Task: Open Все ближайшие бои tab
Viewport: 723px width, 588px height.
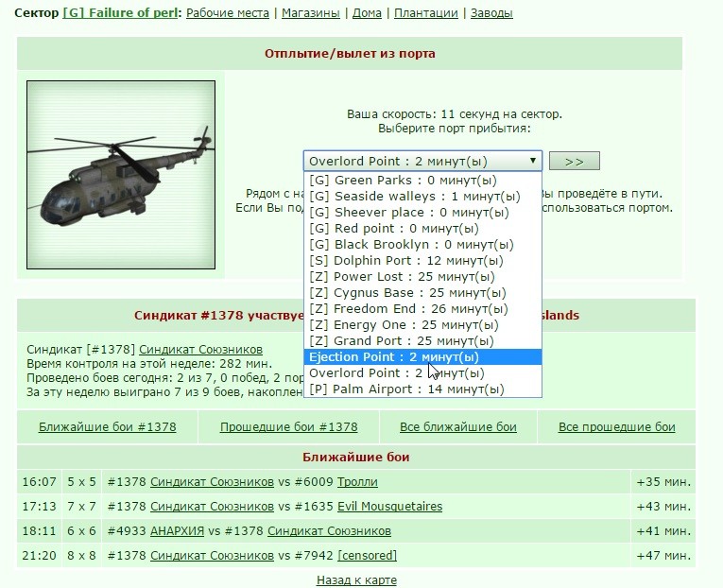Action: coord(457,427)
